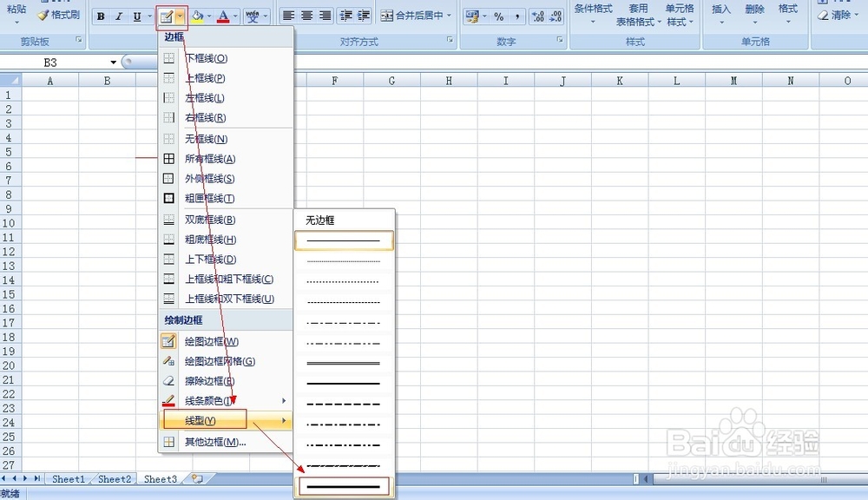Click the phonetic guide wén icon
The height and width of the screenshot is (500, 868).
pos(253,16)
